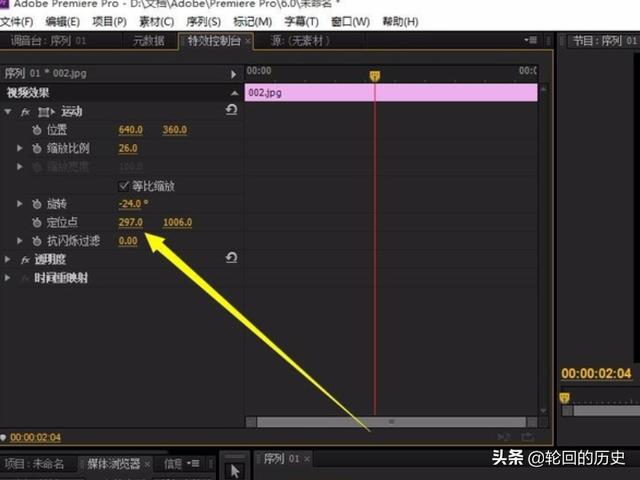Viewport: 640px width, 480px height.
Task: Click the yellow playhead marker in timeline
Action: click(375, 76)
